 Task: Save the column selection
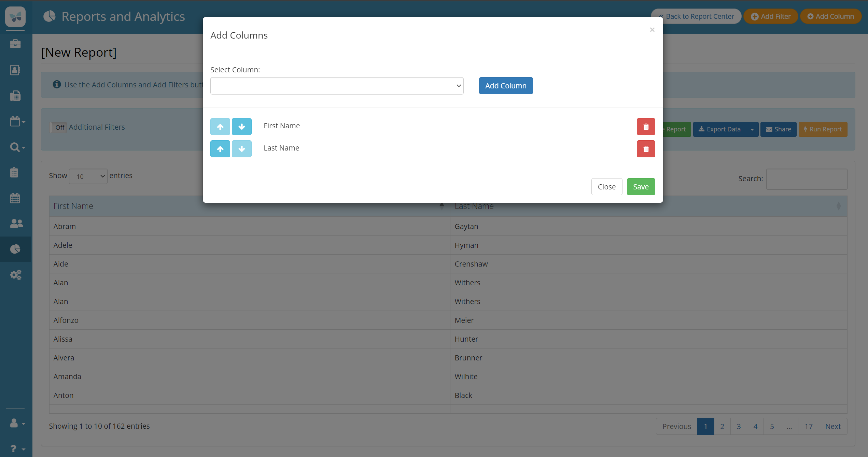[641, 187]
